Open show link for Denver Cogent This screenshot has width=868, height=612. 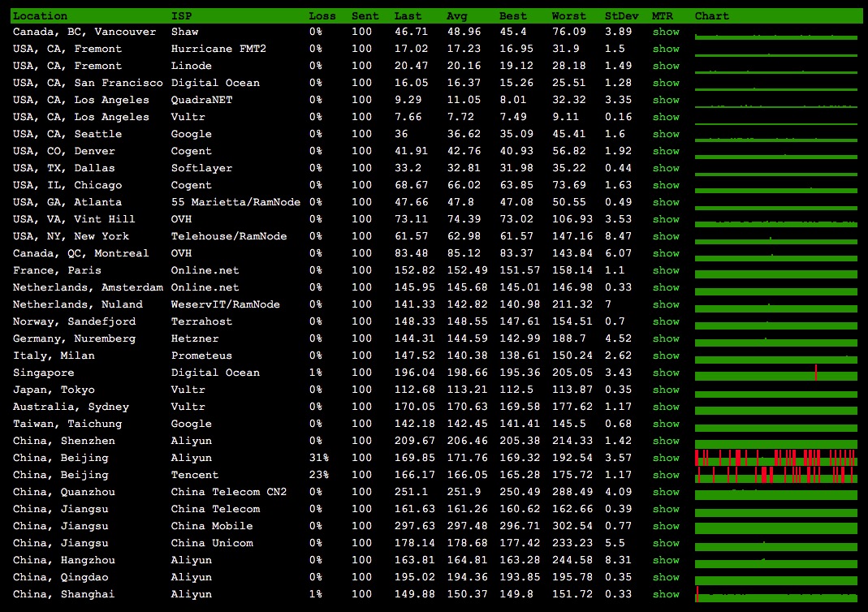[x=666, y=151]
